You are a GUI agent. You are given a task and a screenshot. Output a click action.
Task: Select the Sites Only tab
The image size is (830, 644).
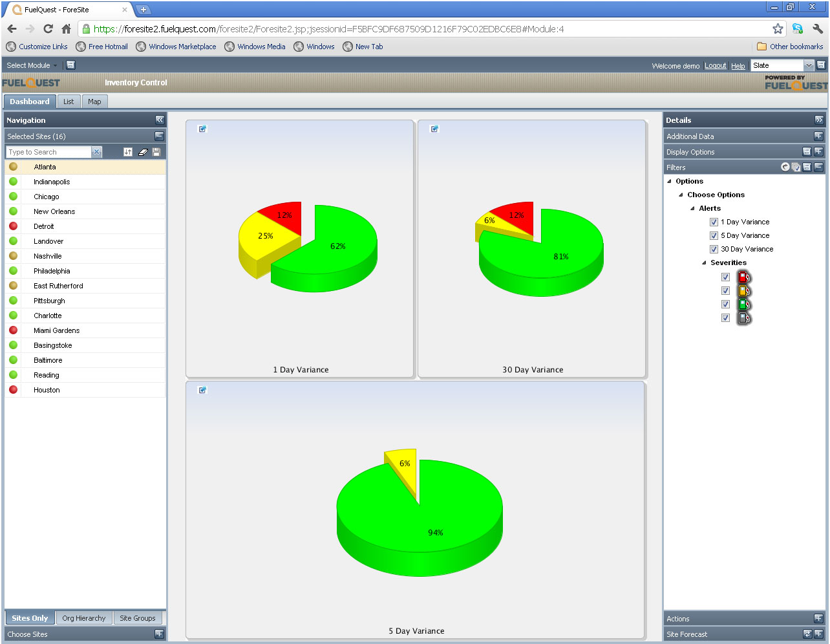click(x=30, y=618)
